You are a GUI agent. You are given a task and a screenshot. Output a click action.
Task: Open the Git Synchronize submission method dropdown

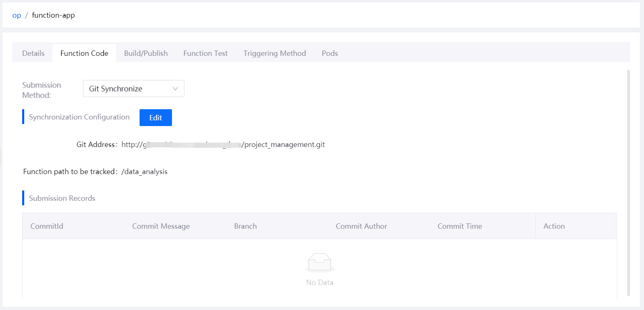click(133, 89)
